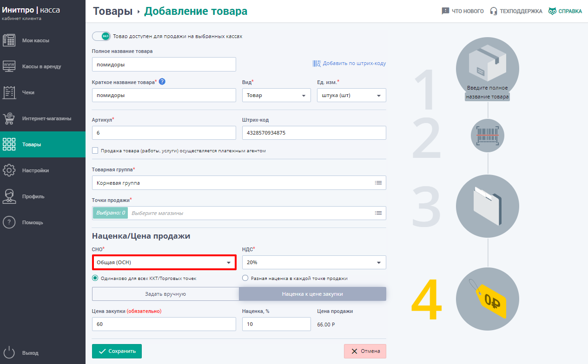Click the receipt icon for Чеки
Screen dimensions: 588x364
9,92
